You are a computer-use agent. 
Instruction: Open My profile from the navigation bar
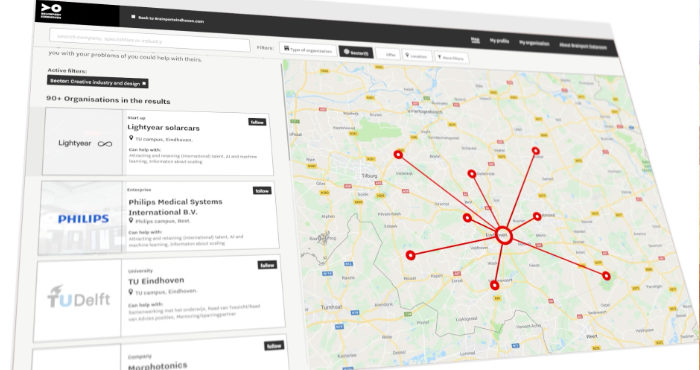click(x=499, y=41)
